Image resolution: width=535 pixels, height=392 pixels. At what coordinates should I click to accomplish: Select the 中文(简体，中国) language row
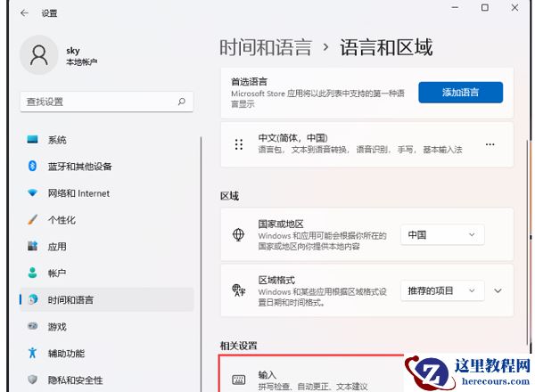tap(367, 144)
